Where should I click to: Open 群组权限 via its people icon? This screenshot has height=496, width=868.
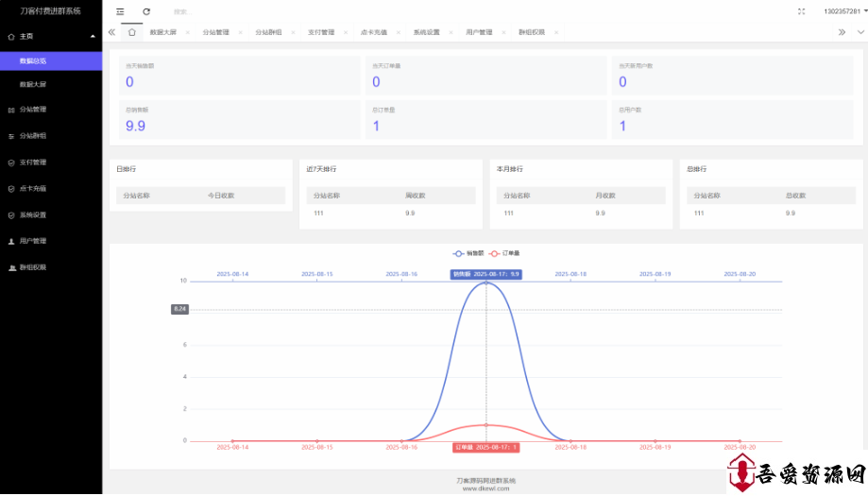click(11, 268)
